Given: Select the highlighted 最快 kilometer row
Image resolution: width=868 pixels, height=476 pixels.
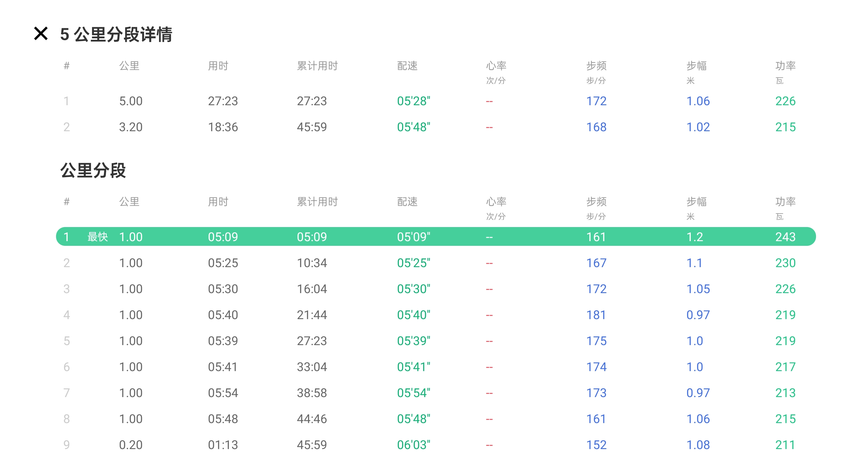Looking at the screenshot, I should tap(435, 237).
